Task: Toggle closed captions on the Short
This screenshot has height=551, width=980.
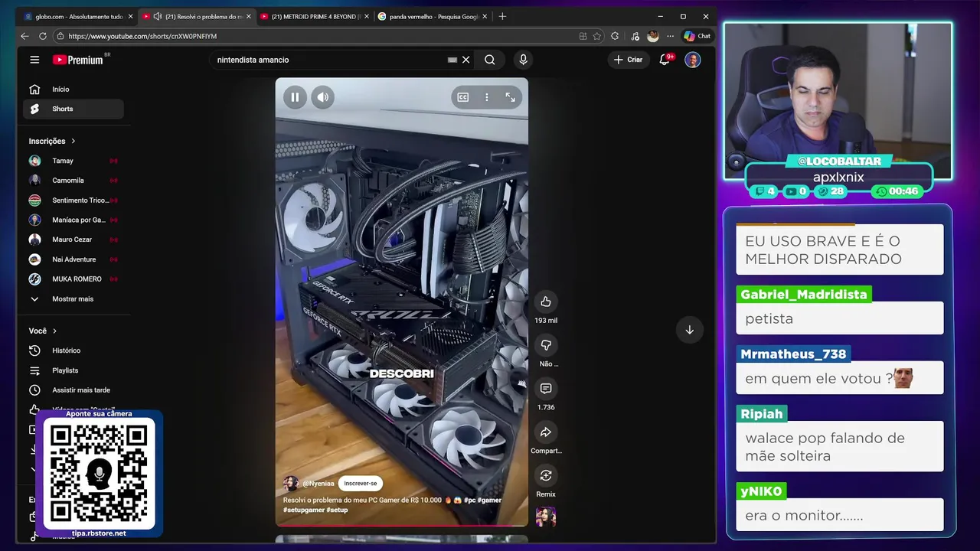Action: (x=463, y=97)
